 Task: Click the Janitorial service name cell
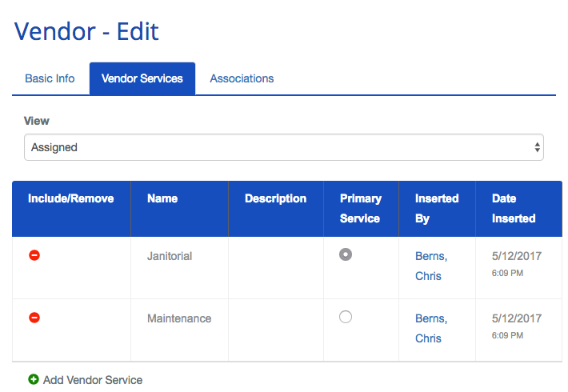coord(170,256)
